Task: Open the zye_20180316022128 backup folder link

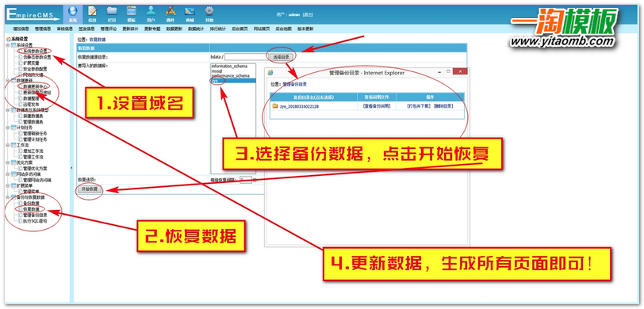Action: pyautogui.click(x=296, y=106)
